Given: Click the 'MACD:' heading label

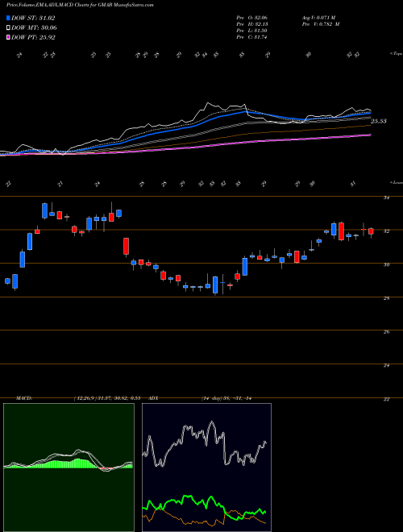Looking at the screenshot, I should point(23,398).
